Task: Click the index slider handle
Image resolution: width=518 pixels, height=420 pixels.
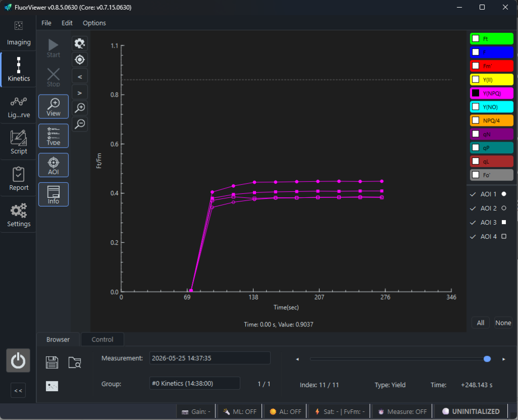Action: (x=487, y=359)
